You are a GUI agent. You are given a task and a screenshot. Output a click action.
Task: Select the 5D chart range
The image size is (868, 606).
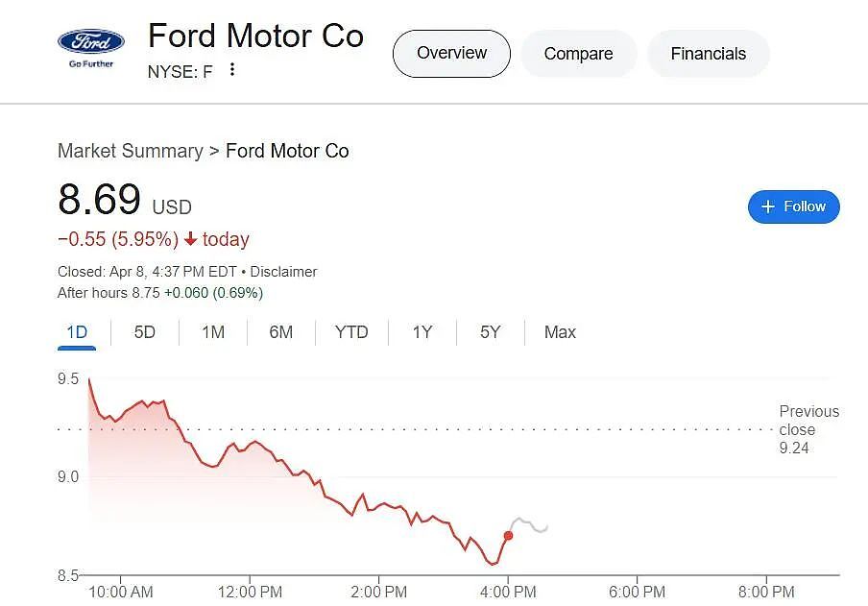(144, 332)
